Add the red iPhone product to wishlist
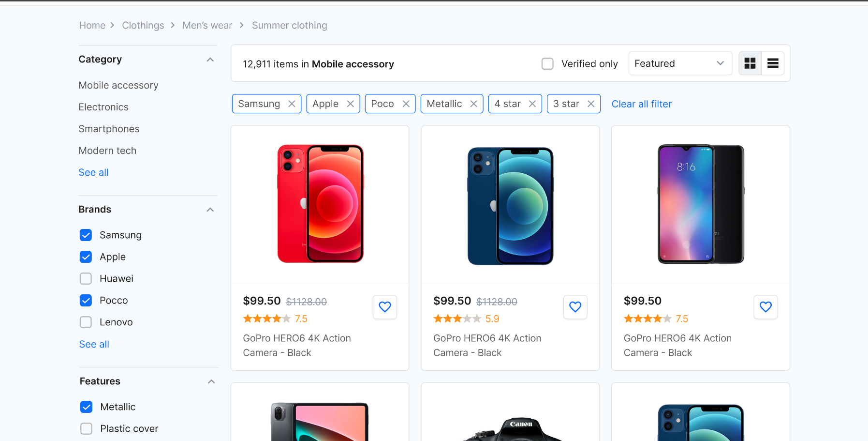Screen dimensions: 868x441 coord(385,307)
